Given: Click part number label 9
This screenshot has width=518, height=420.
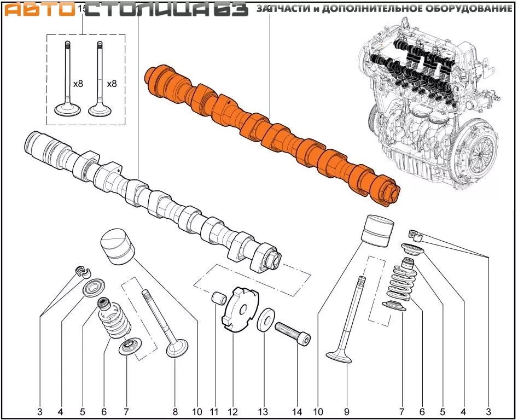Looking at the screenshot, I should pyautogui.click(x=347, y=411).
